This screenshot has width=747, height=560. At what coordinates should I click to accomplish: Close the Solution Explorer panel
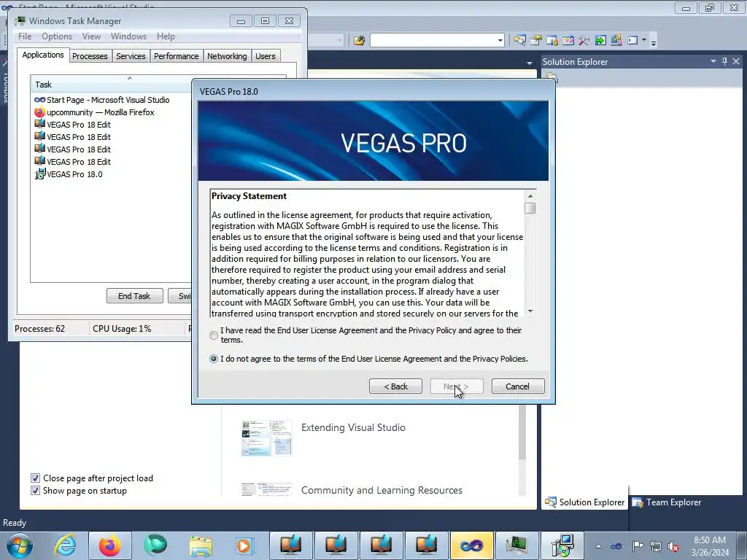click(736, 61)
